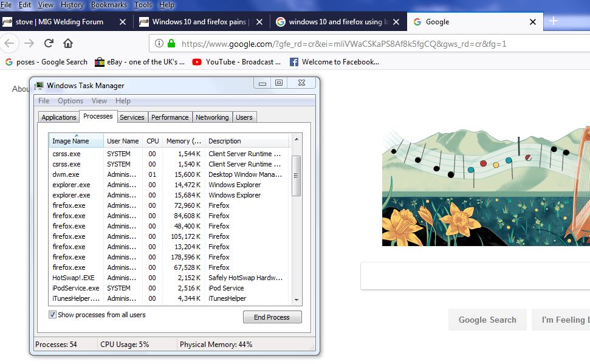Click the Firefox home icon
Screen dimensions: 590x364
point(68,43)
